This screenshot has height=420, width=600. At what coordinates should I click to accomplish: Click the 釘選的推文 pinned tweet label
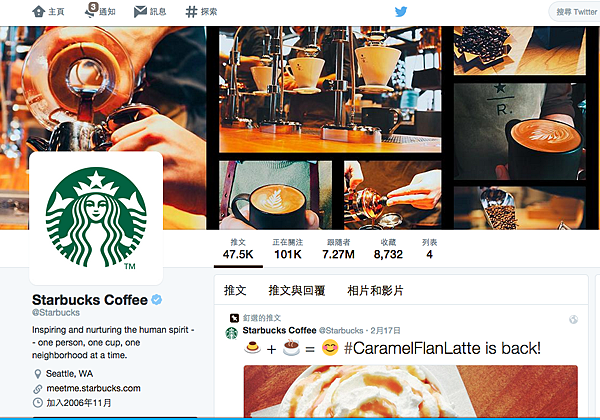tap(262, 318)
